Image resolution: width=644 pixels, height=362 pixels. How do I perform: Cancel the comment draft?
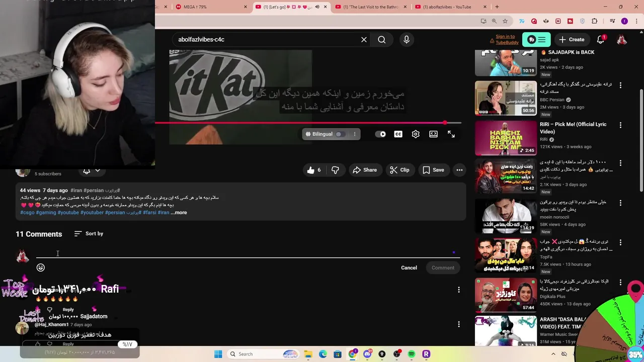point(409,267)
